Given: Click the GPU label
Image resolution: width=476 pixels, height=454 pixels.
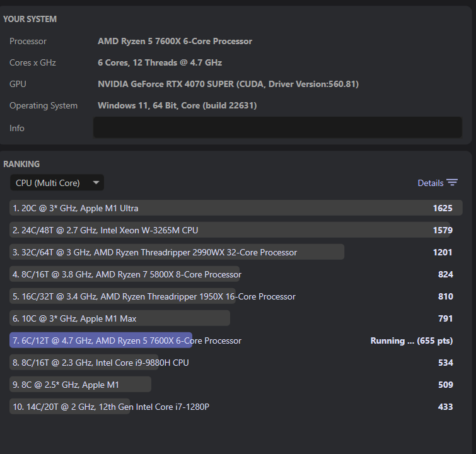Looking at the screenshot, I should coord(18,84).
